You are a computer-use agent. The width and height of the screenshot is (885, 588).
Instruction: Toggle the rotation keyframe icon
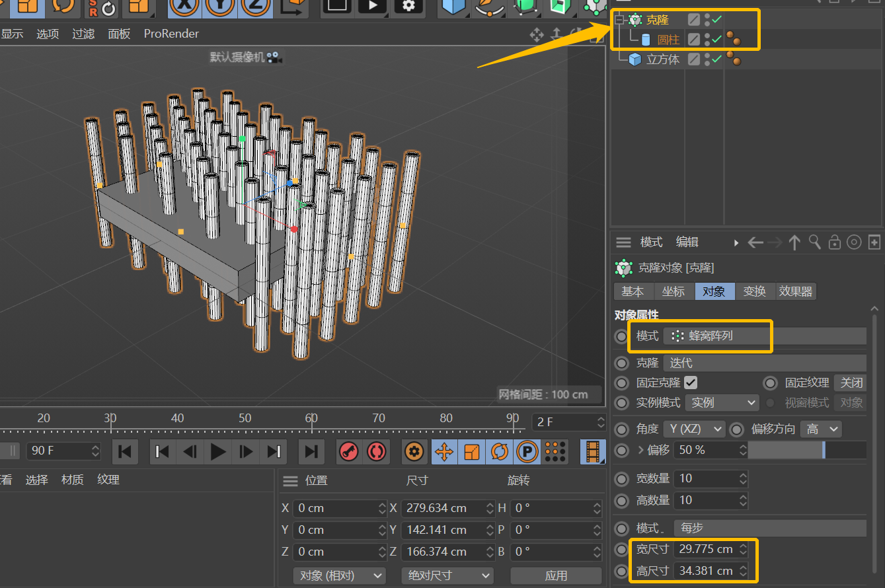500,452
